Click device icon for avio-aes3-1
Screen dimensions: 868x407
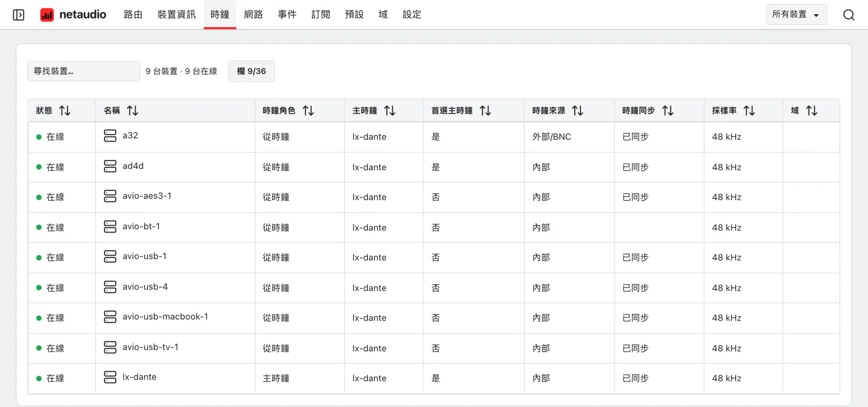click(110, 196)
